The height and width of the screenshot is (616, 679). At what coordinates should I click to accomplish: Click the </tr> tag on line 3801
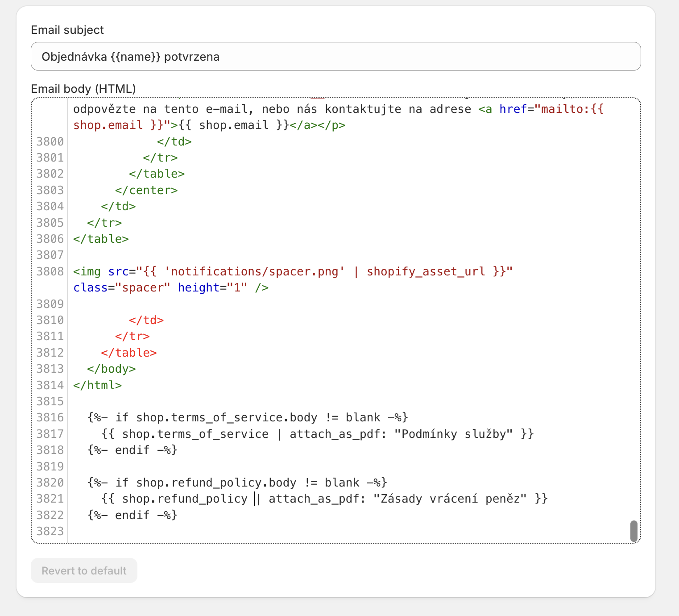point(161,158)
